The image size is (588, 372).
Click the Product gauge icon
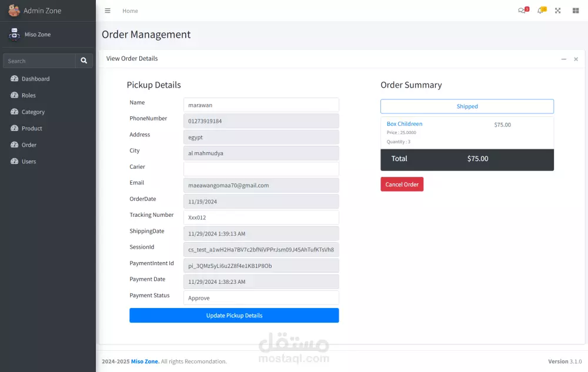pyautogui.click(x=14, y=128)
